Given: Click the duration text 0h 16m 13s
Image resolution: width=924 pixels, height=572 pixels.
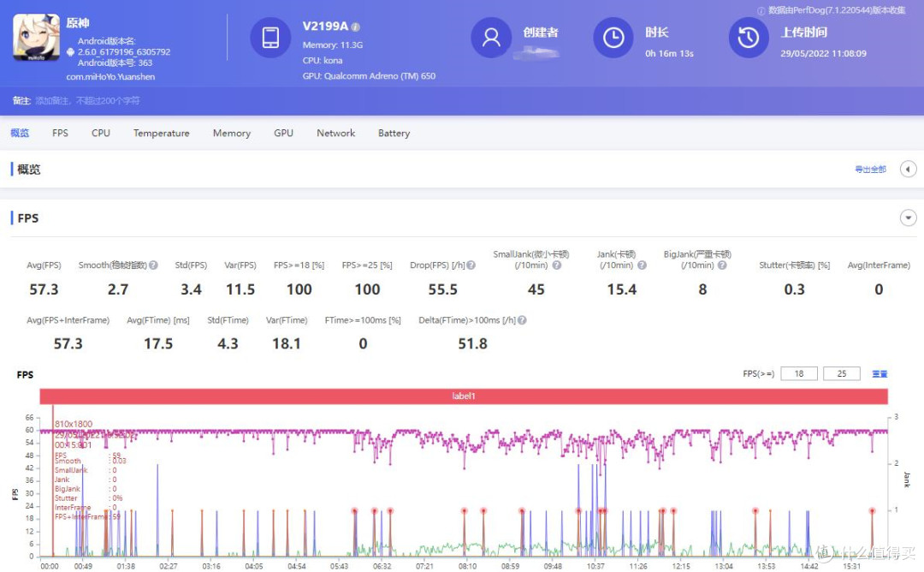Looking at the screenshot, I should point(669,54).
